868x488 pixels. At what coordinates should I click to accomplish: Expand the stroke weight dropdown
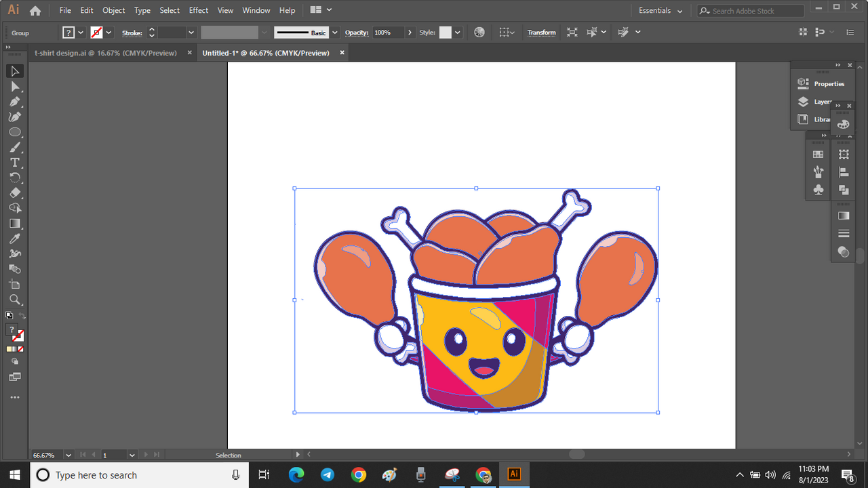pyautogui.click(x=191, y=33)
